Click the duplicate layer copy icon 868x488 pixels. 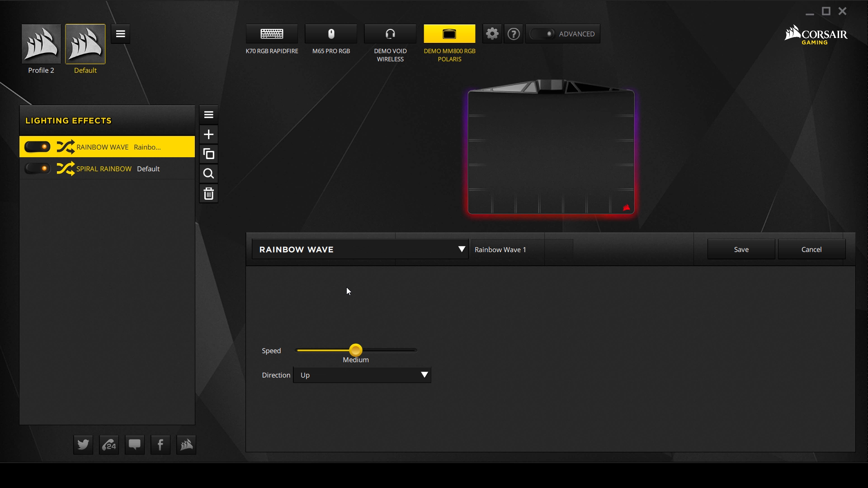[209, 154]
